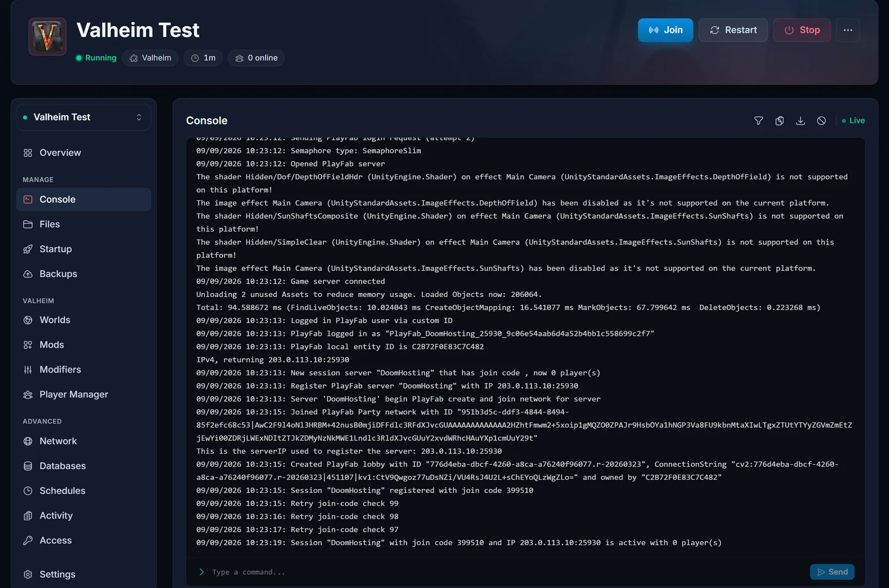
Task: Expand the Valheim Test server selector
Action: [83, 117]
